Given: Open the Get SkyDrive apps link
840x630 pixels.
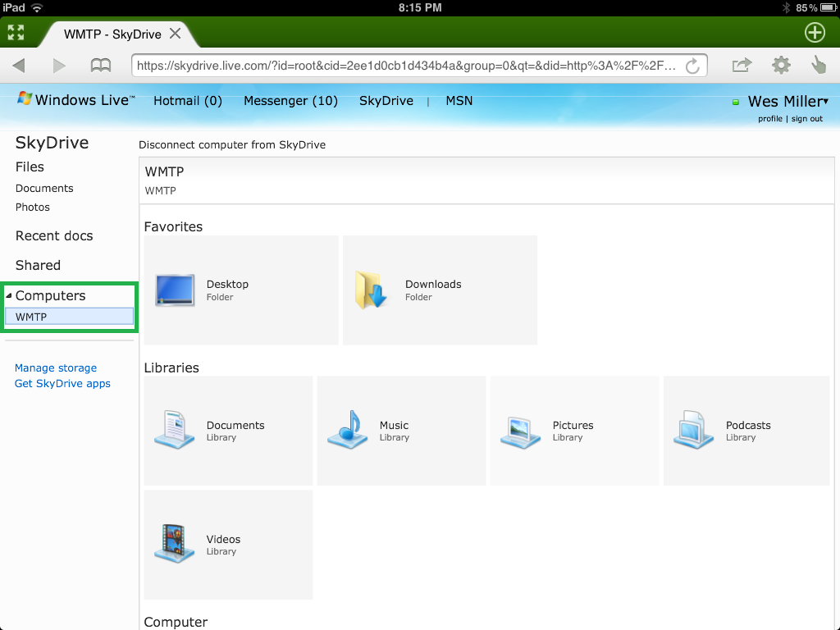Looking at the screenshot, I should click(x=62, y=384).
